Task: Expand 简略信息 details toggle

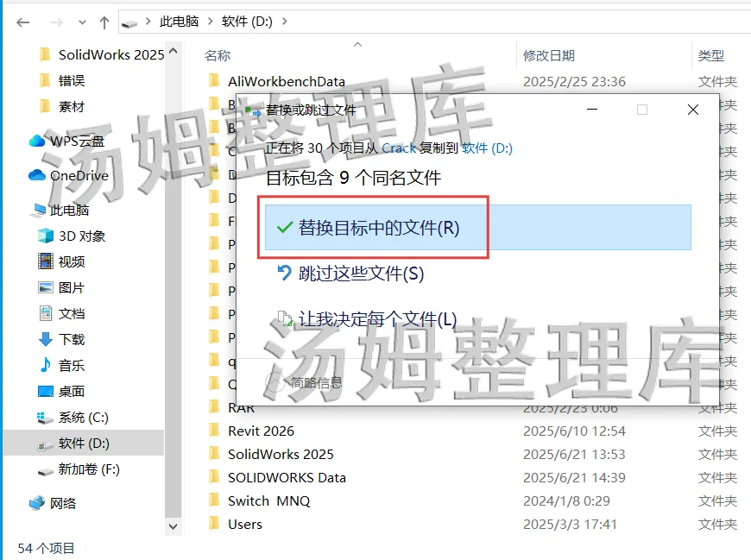Action: coord(304,382)
